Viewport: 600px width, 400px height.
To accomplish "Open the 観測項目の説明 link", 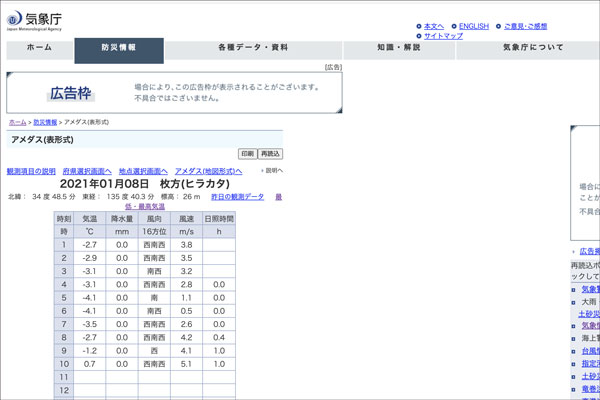I will pyautogui.click(x=31, y=171).
